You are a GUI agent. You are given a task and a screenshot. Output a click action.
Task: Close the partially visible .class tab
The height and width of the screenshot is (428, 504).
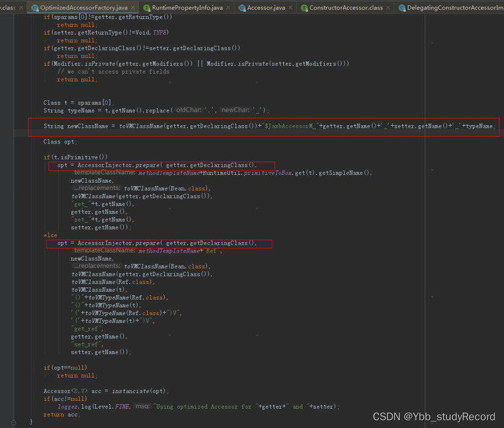tap(21, 7)
